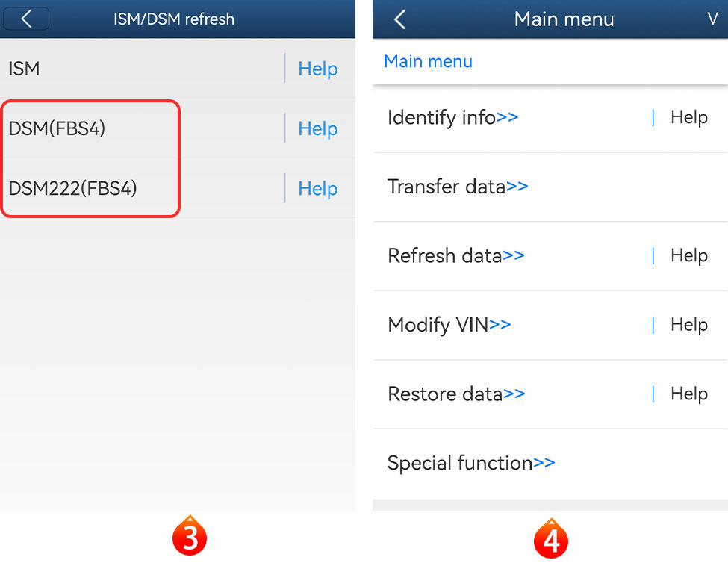
Task: Tap back arrow on ISM/DSM refresh screen
Action: coord(26,19)
